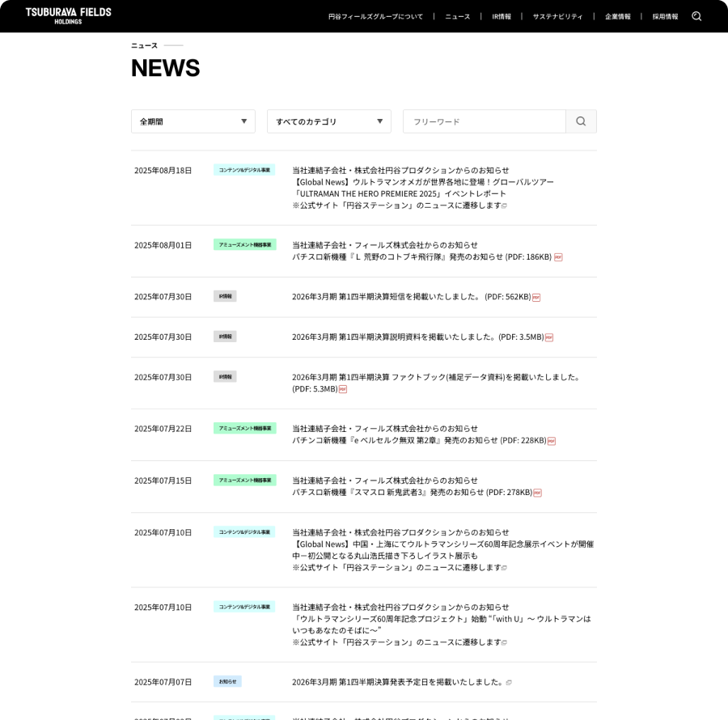The width and height of the screenshot is (728, 720).
Task: Click in the フリーワード search input field
Action: point(484,121)
